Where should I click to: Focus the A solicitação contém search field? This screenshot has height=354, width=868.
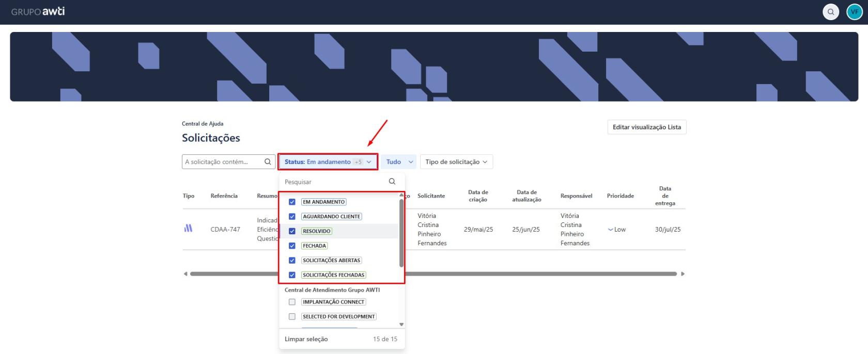pyautogui.click(x=223, y=162)
